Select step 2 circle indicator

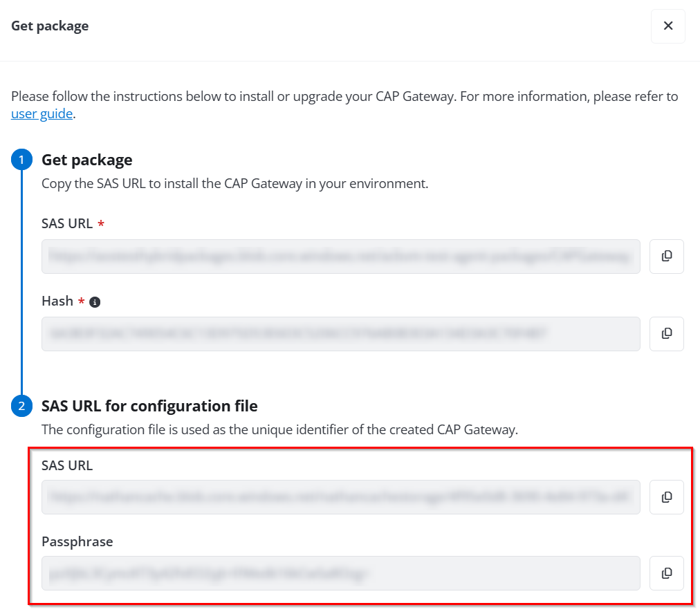21,406
